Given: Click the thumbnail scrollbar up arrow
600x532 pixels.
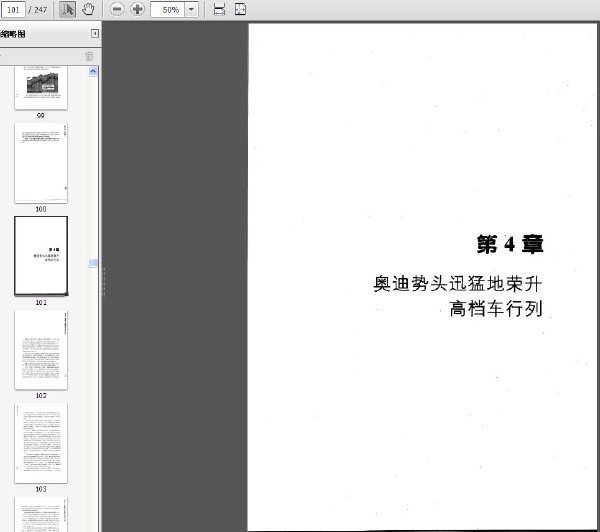Looking at the screenshot, I should point(93,72).
